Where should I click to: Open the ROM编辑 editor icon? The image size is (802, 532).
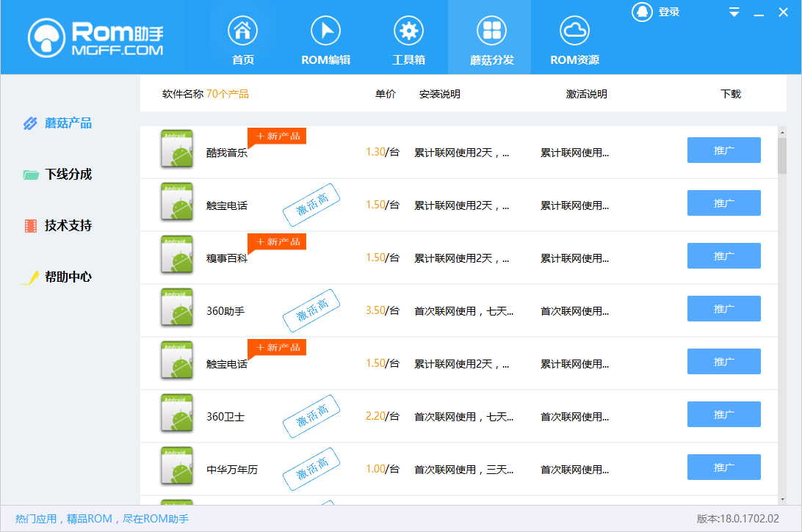tap(326, 32)
